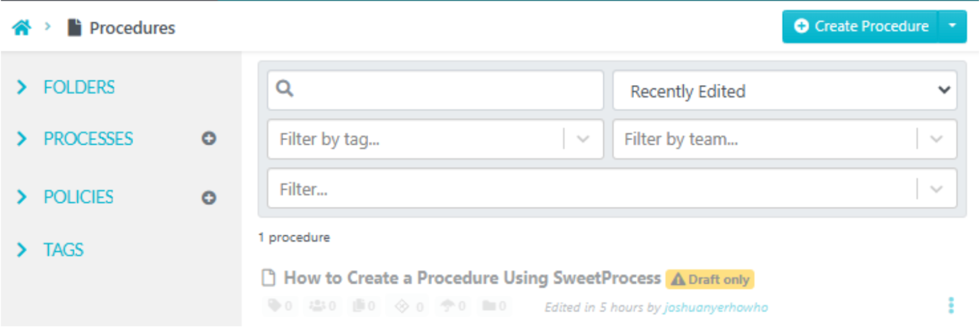980x327 pixels.
Task: Go to home via house icon
Action: [22, 28]
